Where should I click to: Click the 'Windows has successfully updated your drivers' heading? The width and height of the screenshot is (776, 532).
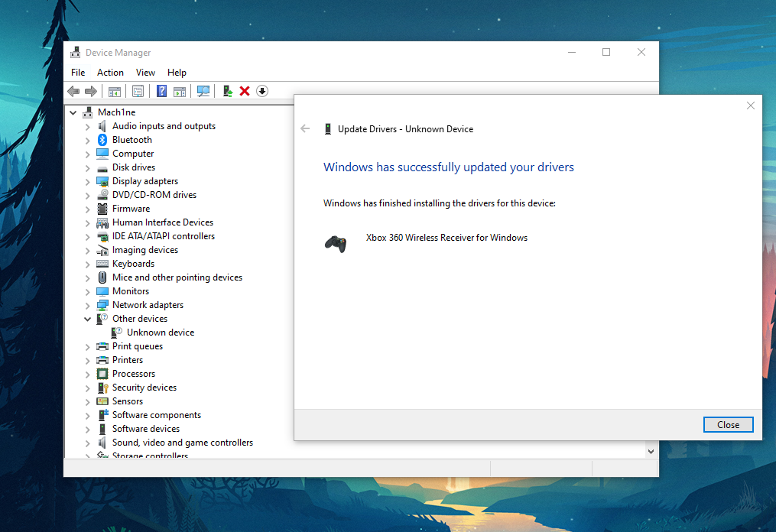click(x=448, y=167)
